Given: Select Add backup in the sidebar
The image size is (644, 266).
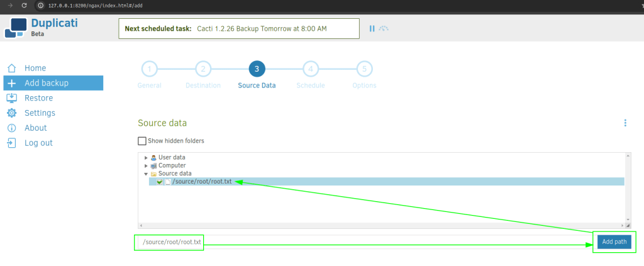Looking at the screenshot, I should coord(53,83).
